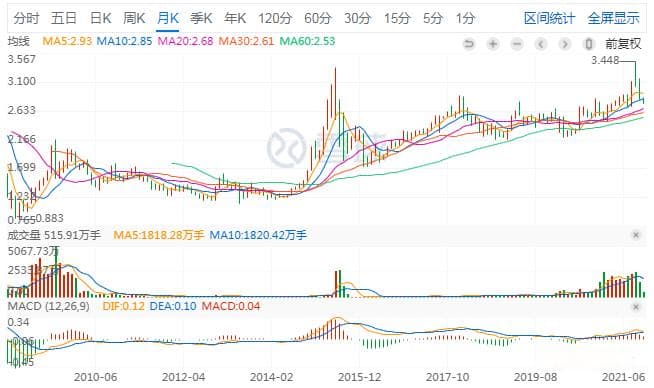The image size is (654, 388).
Task: Click the MACD:0.04 value
Action: point(231,307)
